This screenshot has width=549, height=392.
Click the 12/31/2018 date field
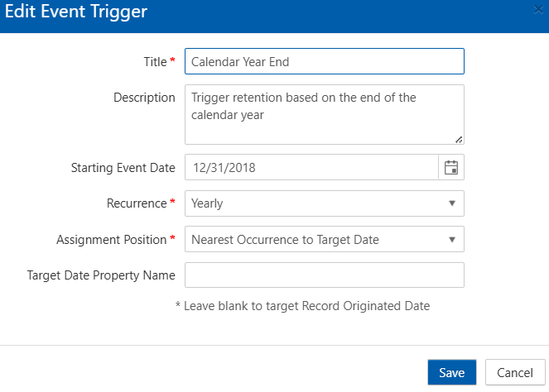click(311, 167)
